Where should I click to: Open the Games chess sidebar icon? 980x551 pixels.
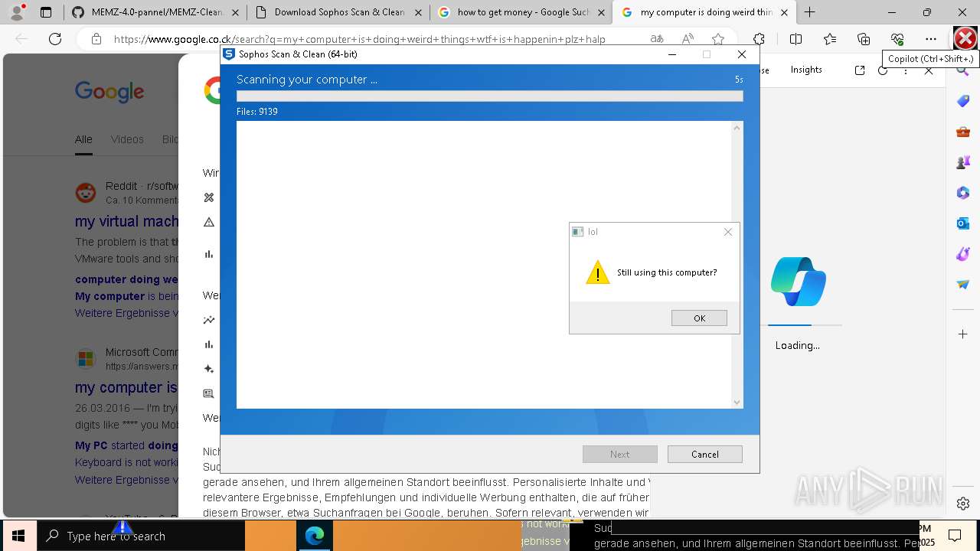963,162
